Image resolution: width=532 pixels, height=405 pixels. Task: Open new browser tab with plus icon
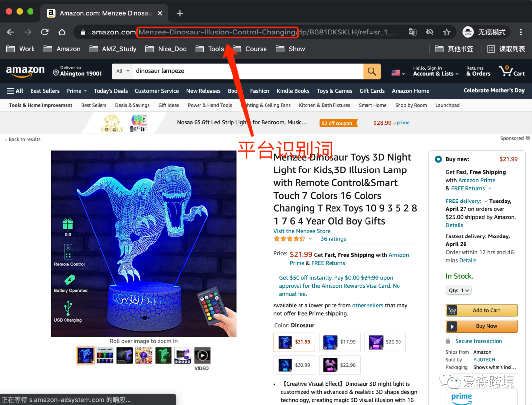[180, 13]
